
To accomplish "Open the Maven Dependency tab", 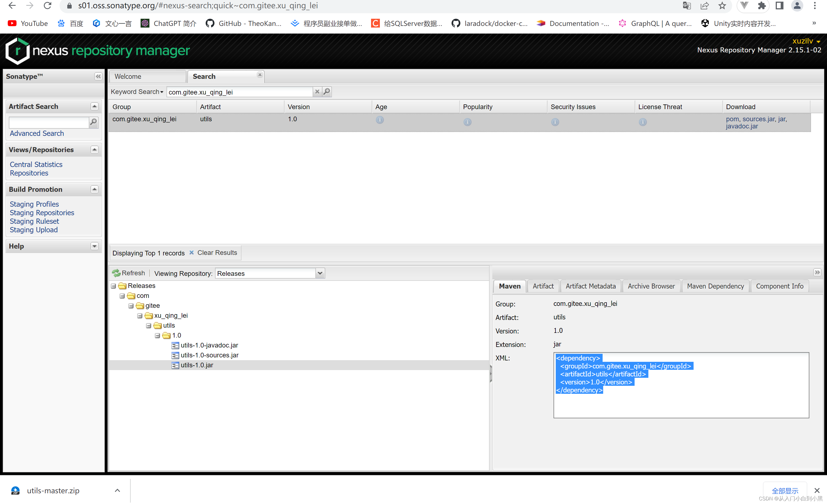I will pyautogui.click(x=715, y=286).
